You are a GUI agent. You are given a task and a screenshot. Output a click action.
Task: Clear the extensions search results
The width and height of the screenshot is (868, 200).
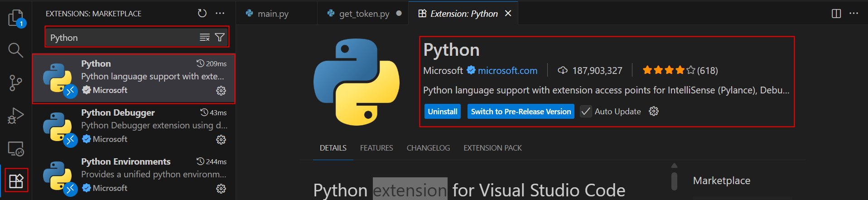205,38
